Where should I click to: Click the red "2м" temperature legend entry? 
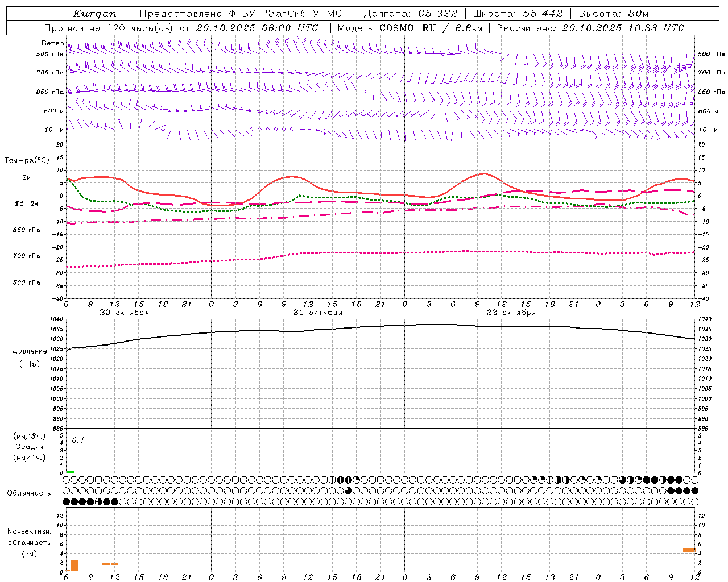[x=27, y=178]
